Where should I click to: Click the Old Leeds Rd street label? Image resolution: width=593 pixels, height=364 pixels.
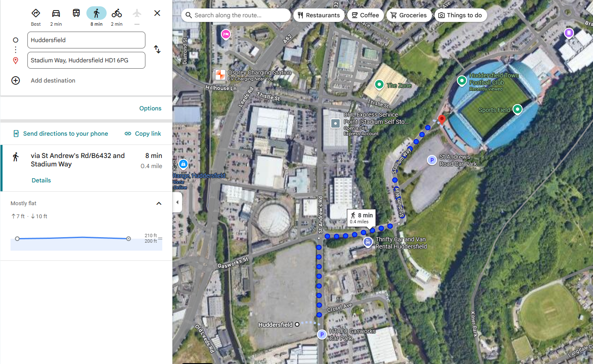click(x=205, y=338)
